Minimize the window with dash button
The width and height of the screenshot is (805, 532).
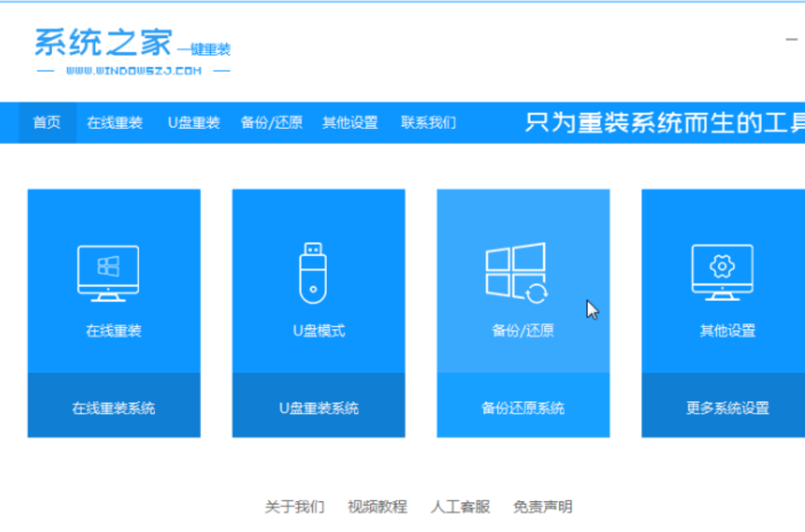[791, 40]
